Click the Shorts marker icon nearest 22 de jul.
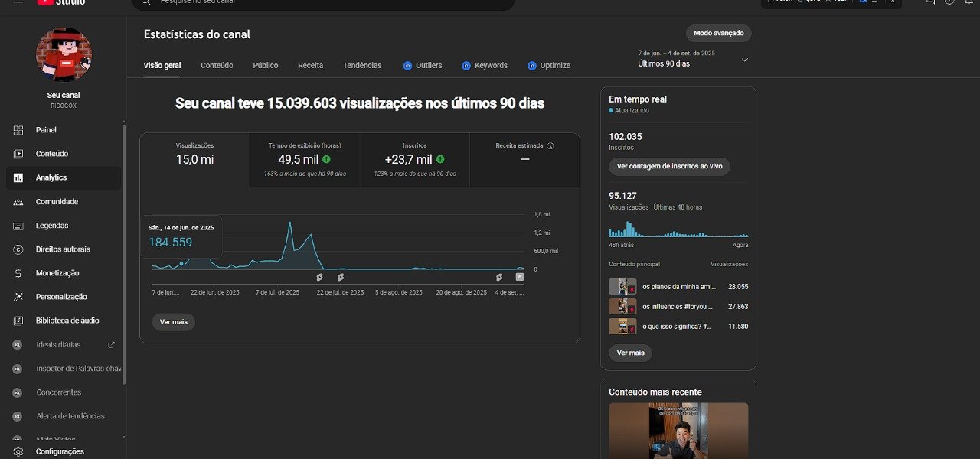The width and height of the screenshot is (980, 459). [340, 277]
